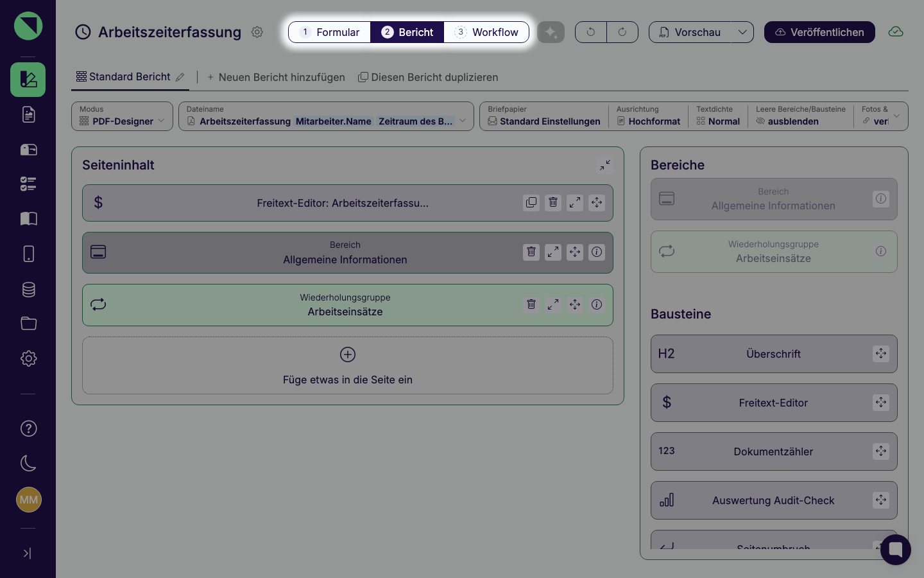This screenshot has height=578, width=924.
Task: Open the database icon in sidebar
Action: [28, 289]
